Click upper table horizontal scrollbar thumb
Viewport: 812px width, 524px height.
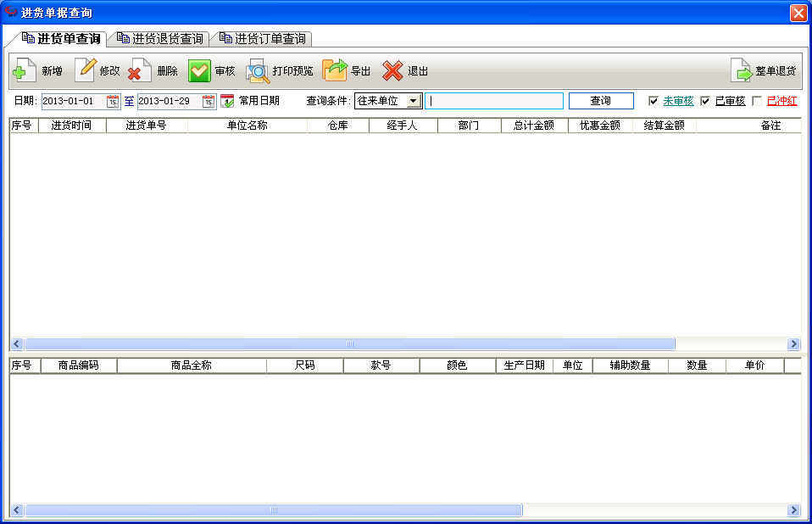coord(350,343)
